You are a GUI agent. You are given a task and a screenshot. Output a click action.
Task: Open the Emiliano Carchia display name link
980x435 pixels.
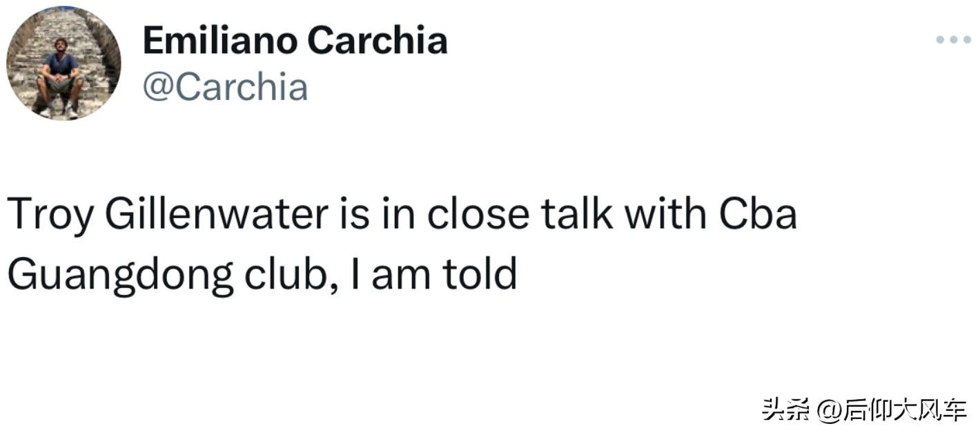[295, 41]
